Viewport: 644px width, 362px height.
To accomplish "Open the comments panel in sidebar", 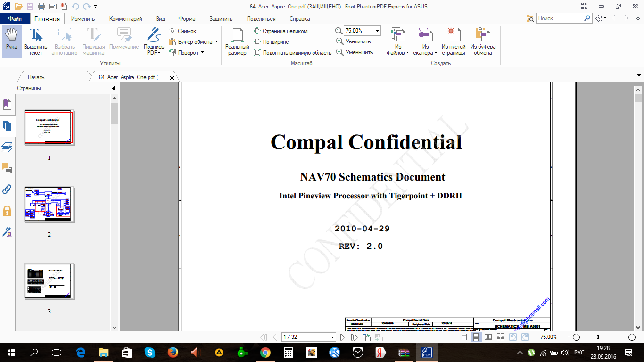I will pos(7,168).
